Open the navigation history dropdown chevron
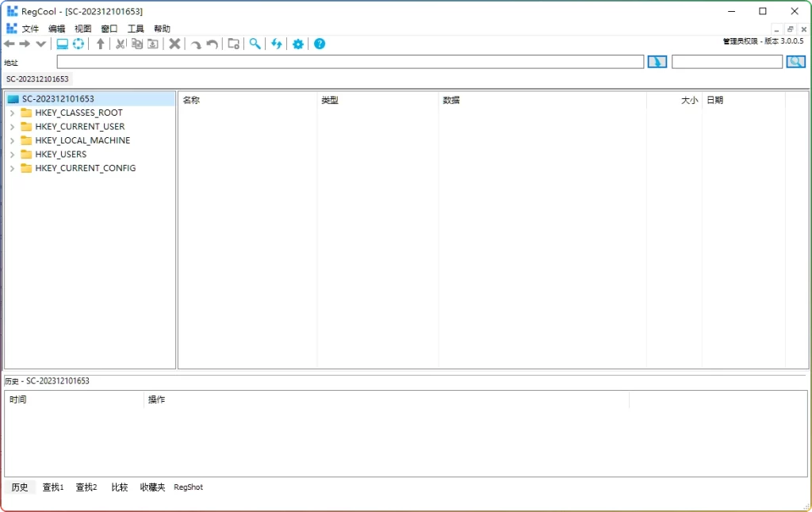This screenshot has height=512, width=812. coord(40,44)
